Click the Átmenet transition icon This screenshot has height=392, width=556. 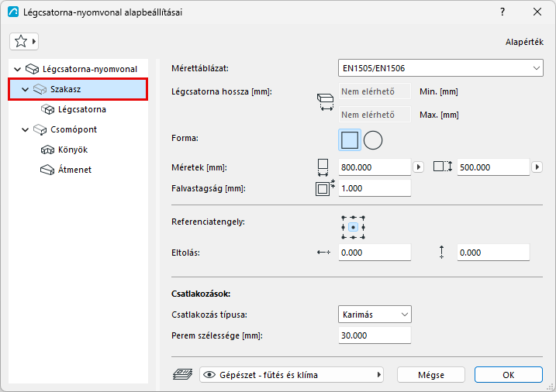(x=47, y=170)
